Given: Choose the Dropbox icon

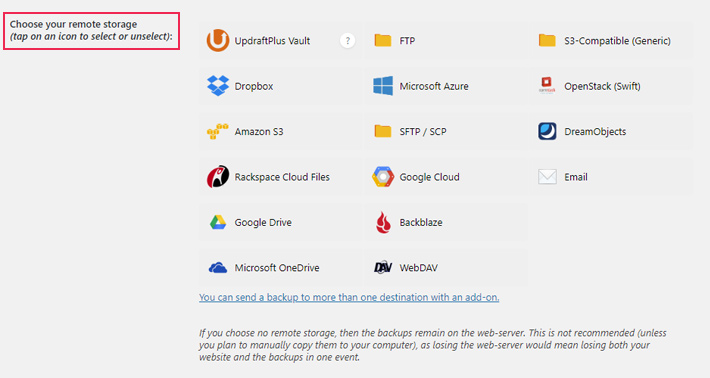Looking at the screenshot, I should (x=218, y=86).
